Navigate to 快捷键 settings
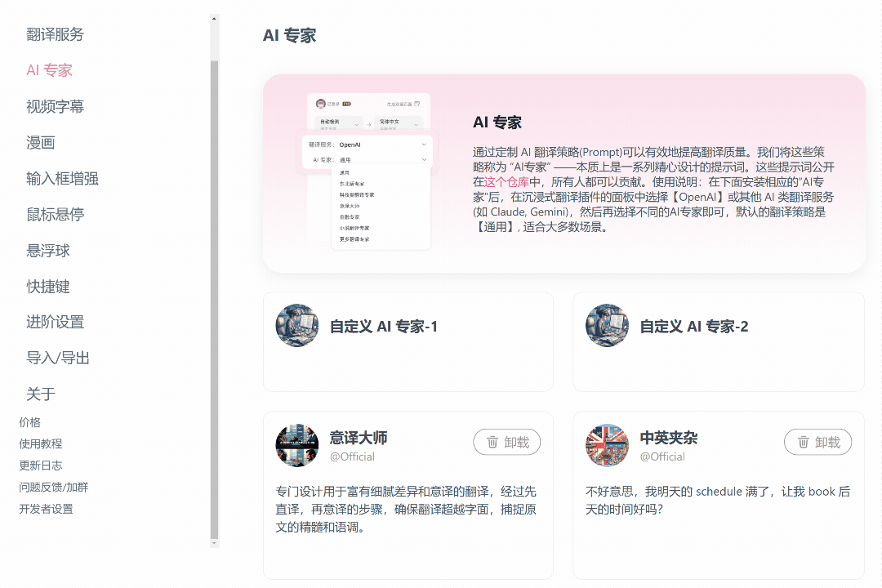 pyautogui.click(x=47, y=286)
